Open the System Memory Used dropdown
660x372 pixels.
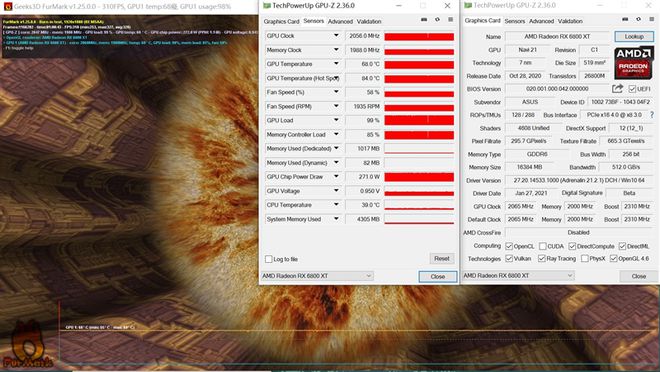tap(336, 219)
